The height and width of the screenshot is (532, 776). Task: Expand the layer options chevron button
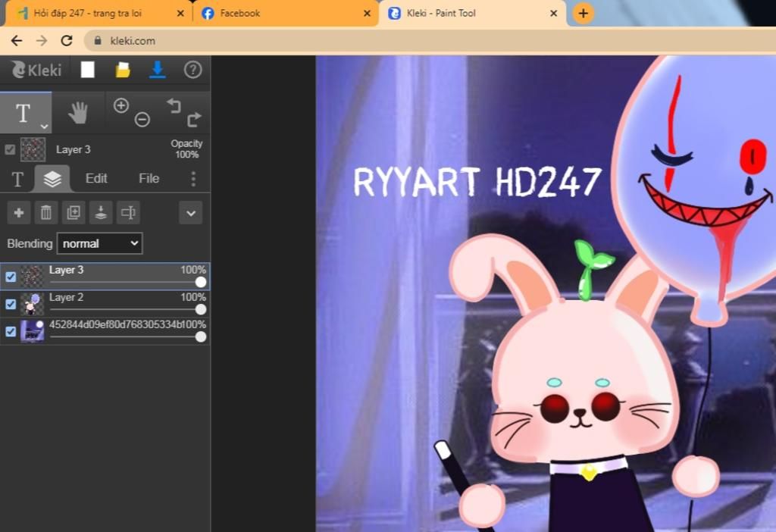click(x=191, y=213)
